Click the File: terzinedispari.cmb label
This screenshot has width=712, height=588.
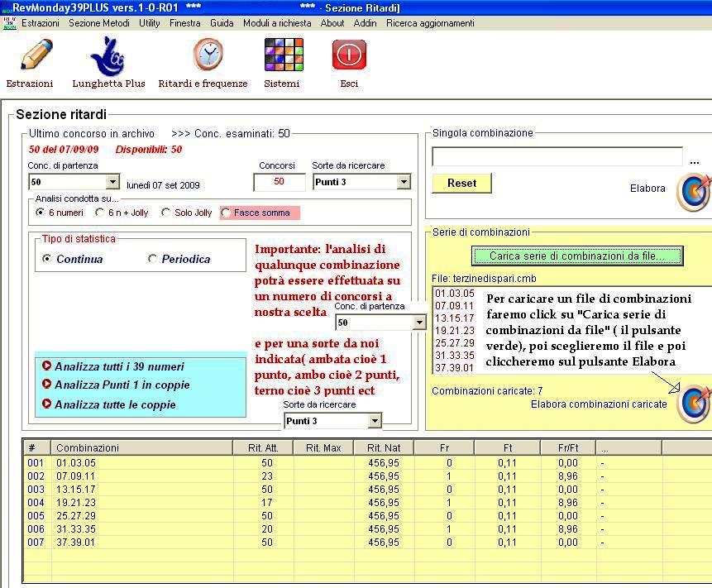(484, 279)
